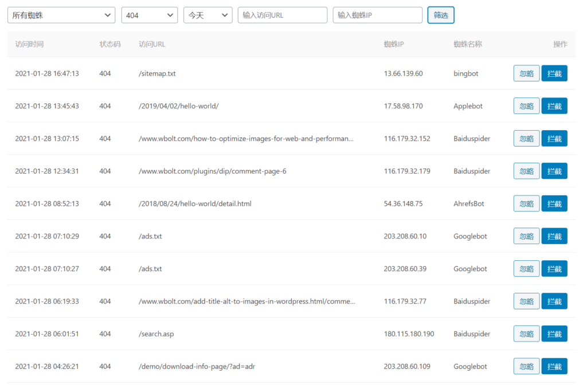Click the 输入访问URL input field
Screen dimensions: 587x392
283,15
